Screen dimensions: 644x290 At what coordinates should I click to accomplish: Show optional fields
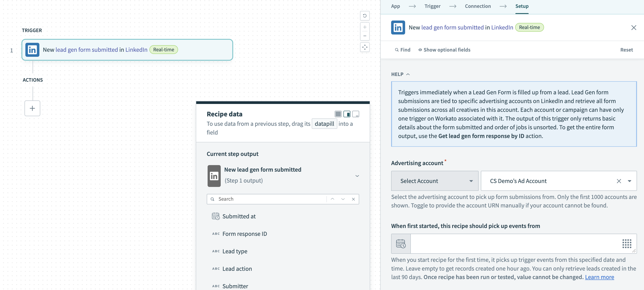tap(444, 50)
